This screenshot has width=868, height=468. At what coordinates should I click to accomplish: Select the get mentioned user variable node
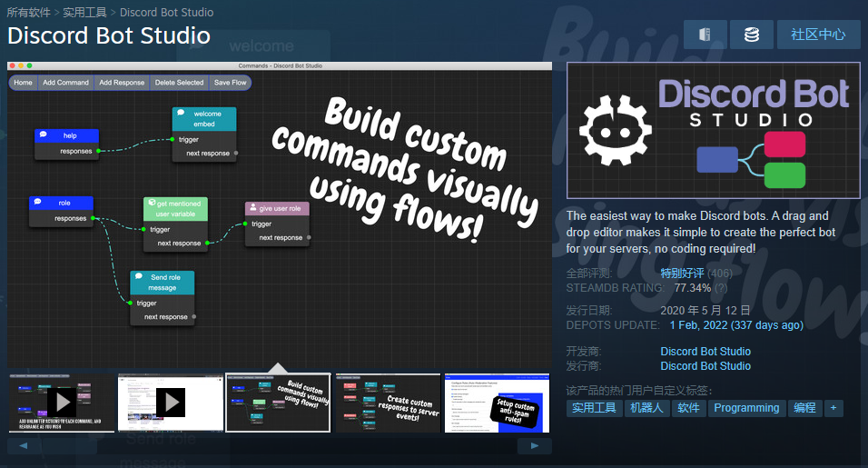pyautogui.click(x=175, y=224)
